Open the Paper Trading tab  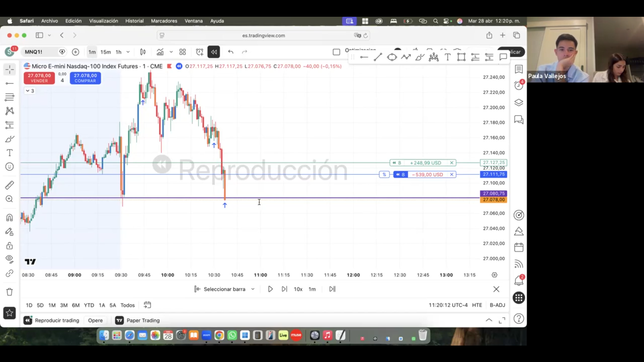pos(138,320)
